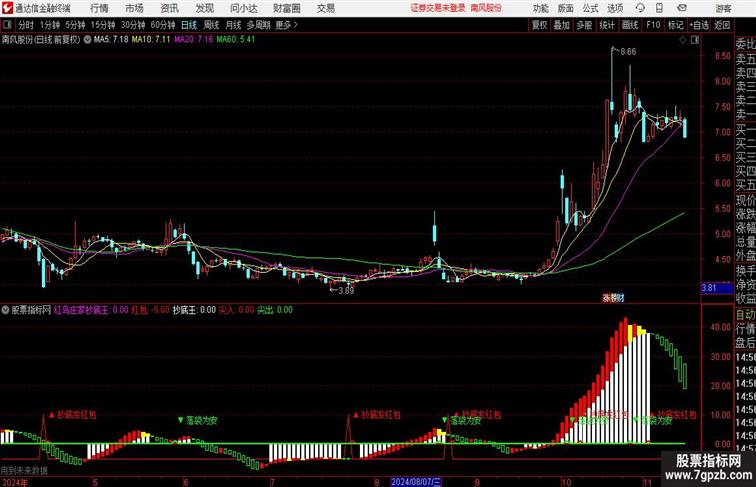Add stock via +自选 button
The width and height of the screenshot is (756, 487).
pos(699,25)
